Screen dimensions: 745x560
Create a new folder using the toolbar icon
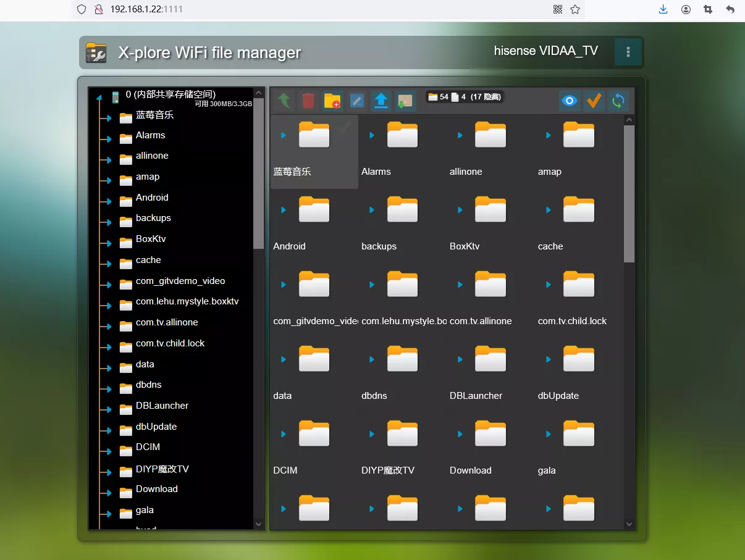coord(332,101)
